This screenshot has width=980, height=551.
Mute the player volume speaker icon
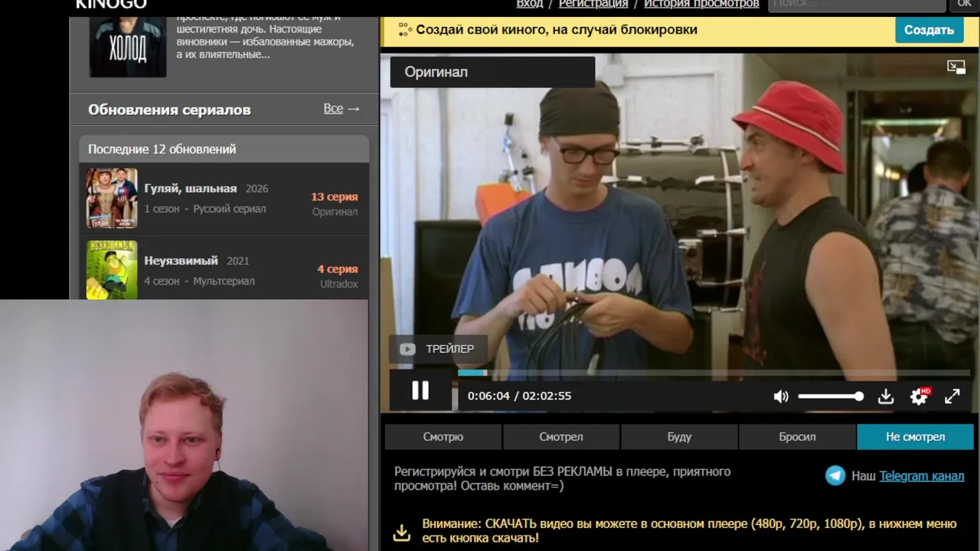pyautogui.click(x=781, y=396)
